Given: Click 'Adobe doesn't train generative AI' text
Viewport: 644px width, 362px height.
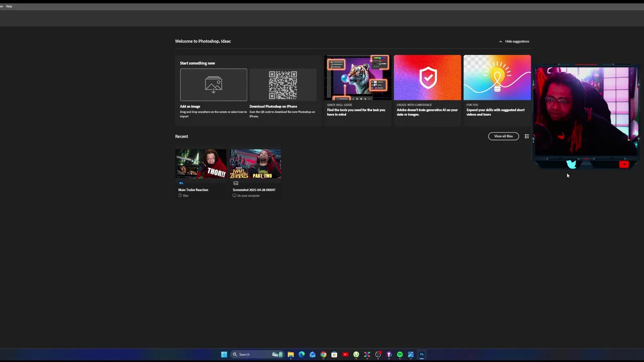Looking at the screenshot, I should (x=427, y=112).
